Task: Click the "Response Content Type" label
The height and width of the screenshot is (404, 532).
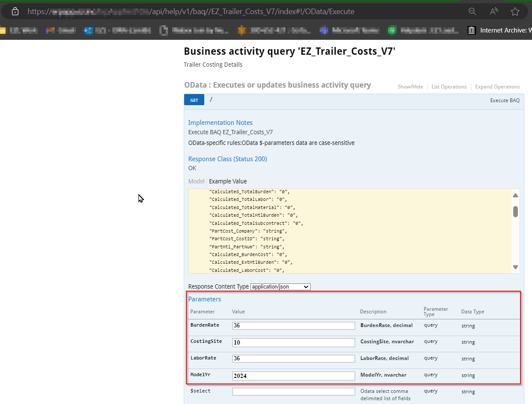Action: coord(218,286)
